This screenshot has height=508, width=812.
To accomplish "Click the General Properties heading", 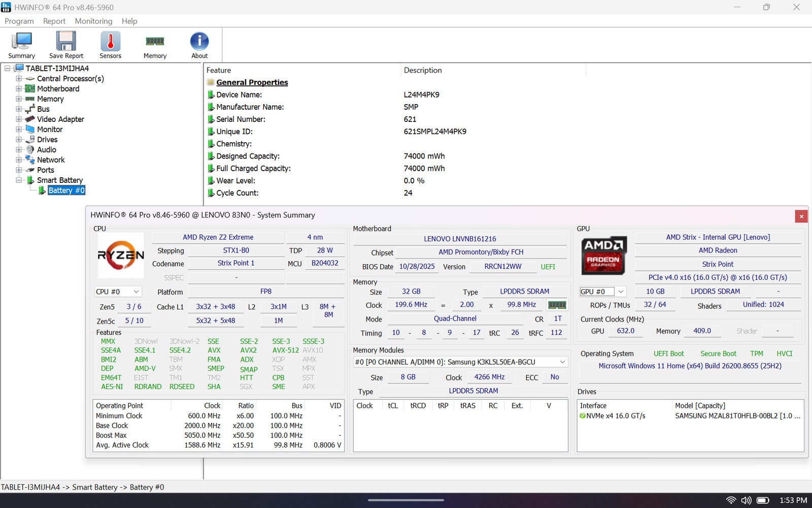I will (x=252, y=82).
